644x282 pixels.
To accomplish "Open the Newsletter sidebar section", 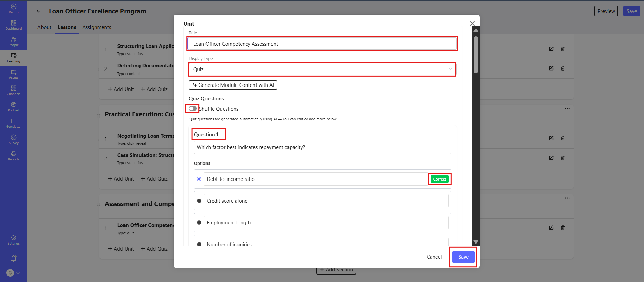I will (x=14, y=123).
